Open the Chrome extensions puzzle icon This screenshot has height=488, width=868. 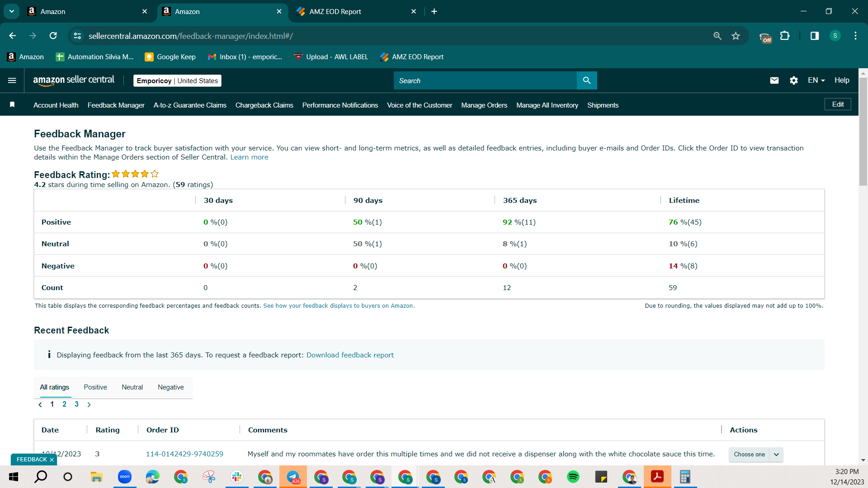pos(785,36)
